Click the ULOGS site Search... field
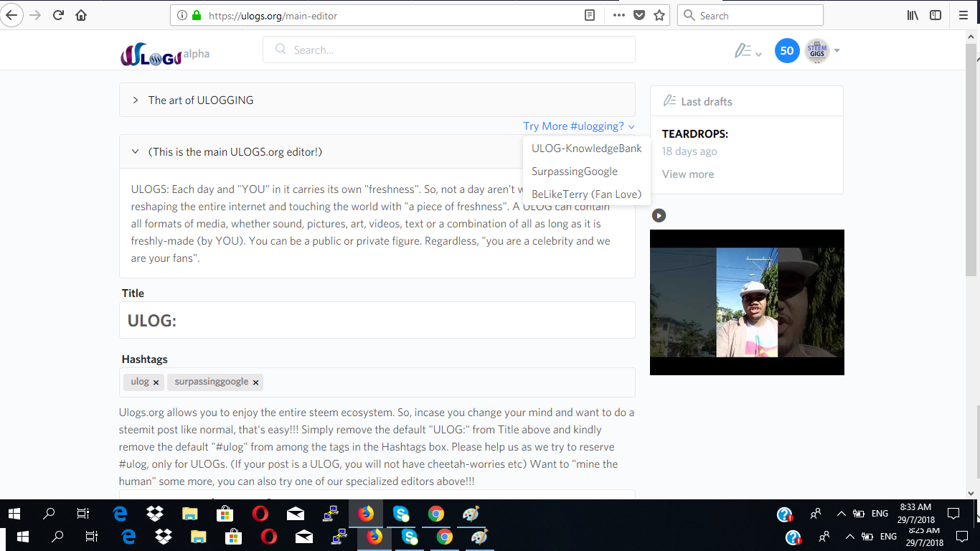Image resolution: width=980 pixels, height=551 pixels. click(x=449, y=50)
